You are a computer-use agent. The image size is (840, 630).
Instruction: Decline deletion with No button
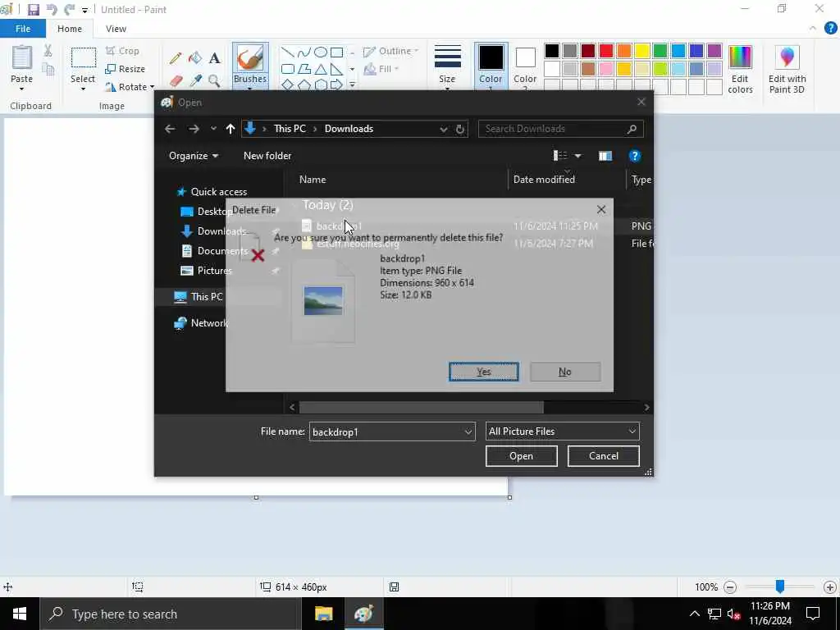pos(565,372)
